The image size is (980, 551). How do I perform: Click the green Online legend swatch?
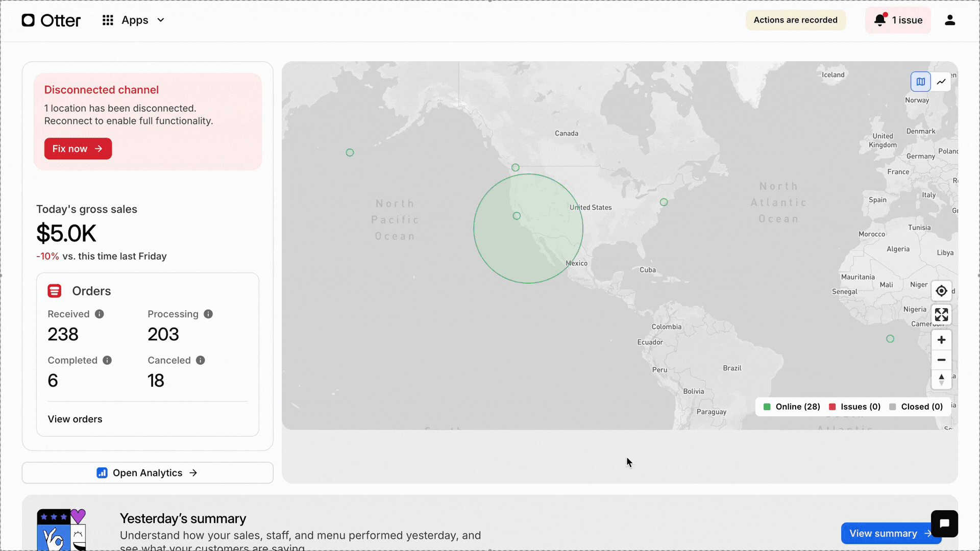coord(767,407)
